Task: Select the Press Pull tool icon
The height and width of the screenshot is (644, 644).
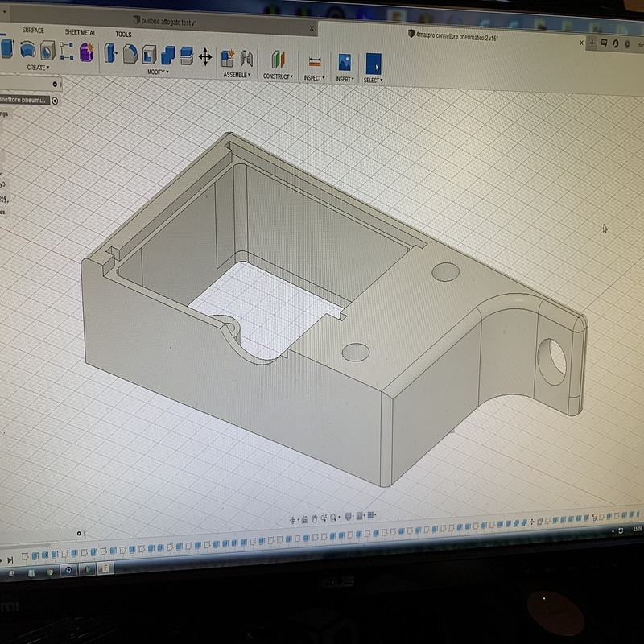Action: [110, 53]
